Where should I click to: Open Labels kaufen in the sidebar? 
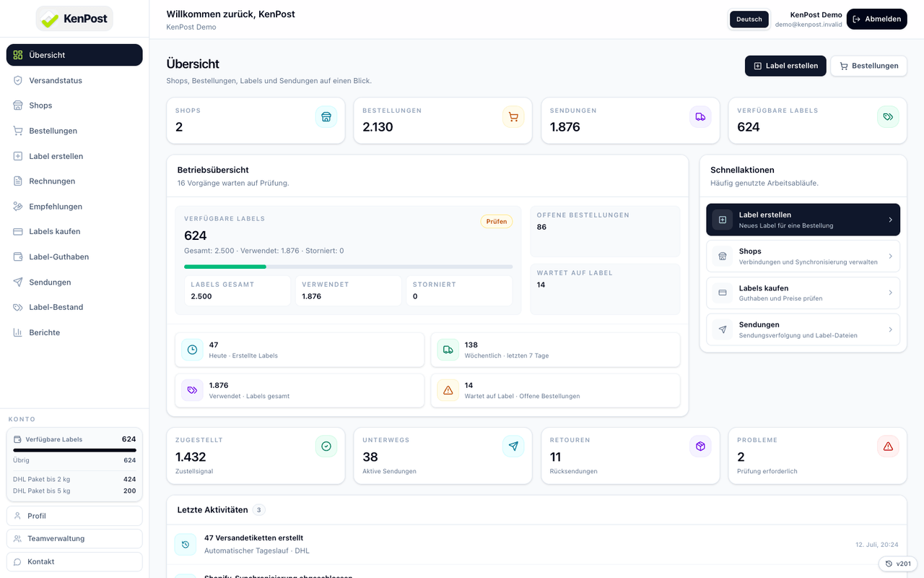(74, 232)
